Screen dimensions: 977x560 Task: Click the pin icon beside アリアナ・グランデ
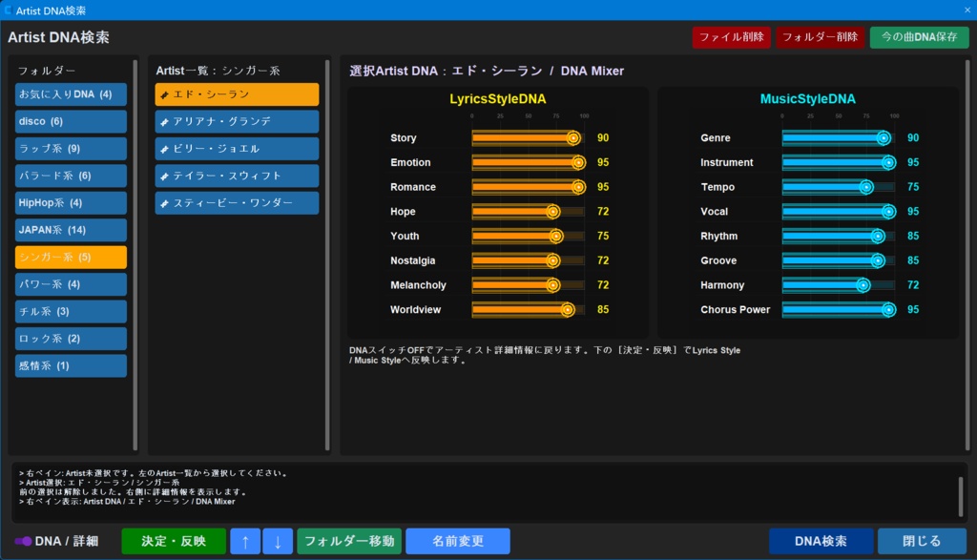(x=164, y=122)
